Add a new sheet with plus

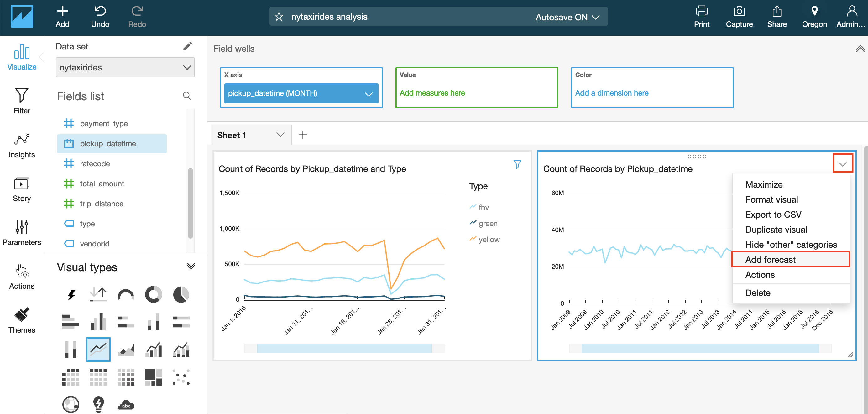(x=302, y=135)
